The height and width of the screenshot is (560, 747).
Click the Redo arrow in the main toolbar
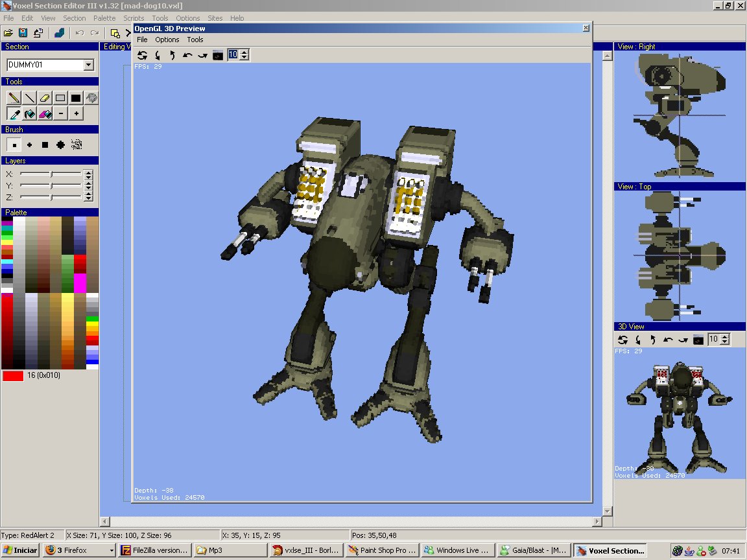[x=95, y=33]
